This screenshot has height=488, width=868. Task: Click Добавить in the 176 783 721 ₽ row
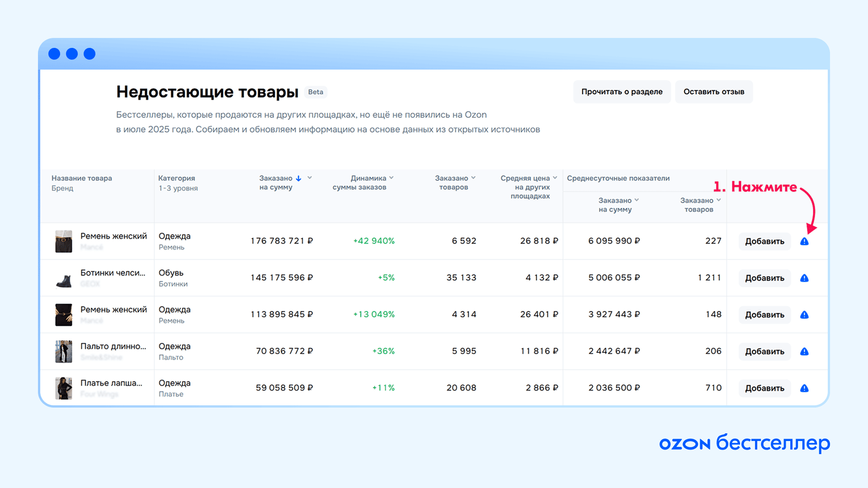[764, 241]
